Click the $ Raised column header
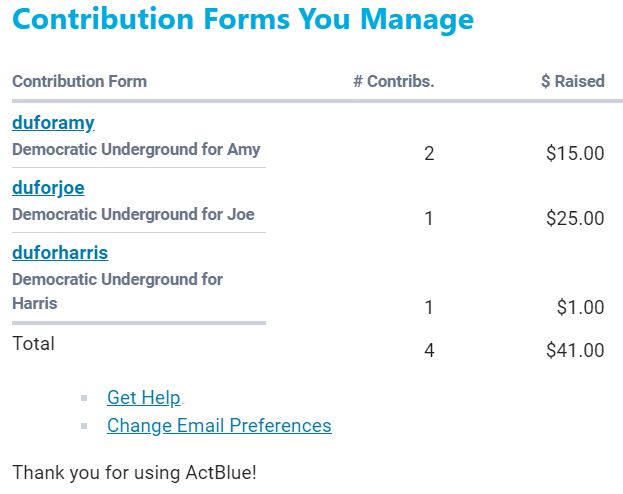The image size is (623, 494). 572,82
